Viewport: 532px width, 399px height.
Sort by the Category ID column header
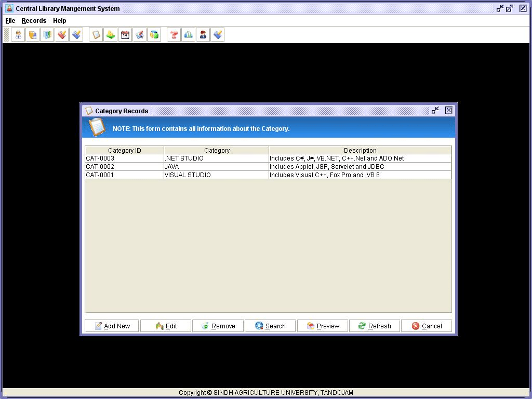pyautogui.click(x=124, y=150)
